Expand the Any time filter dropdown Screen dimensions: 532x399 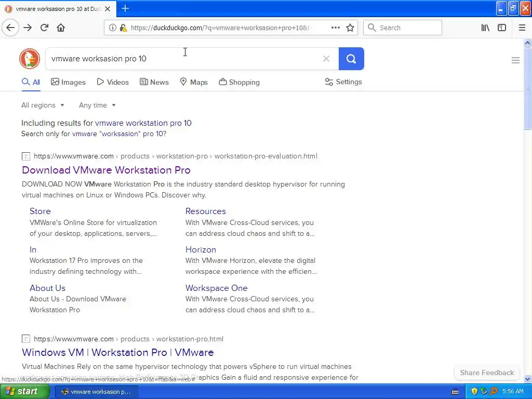97,105
